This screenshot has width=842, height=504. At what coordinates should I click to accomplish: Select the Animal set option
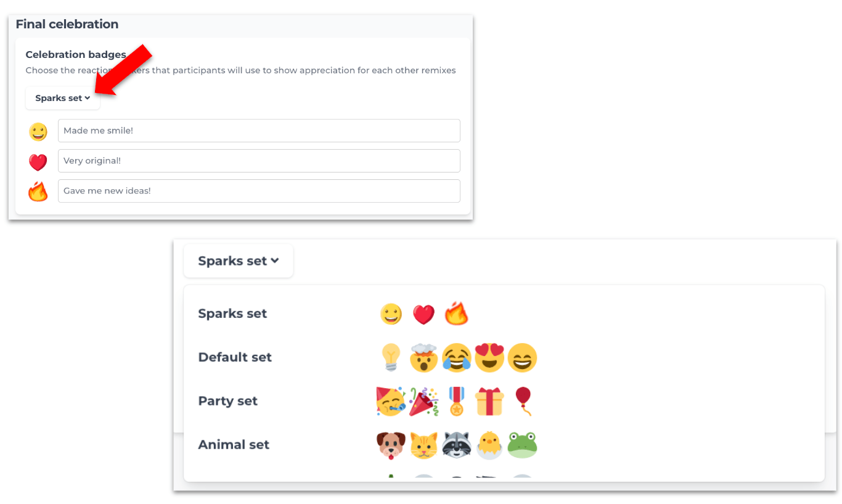tap(504, 445)
